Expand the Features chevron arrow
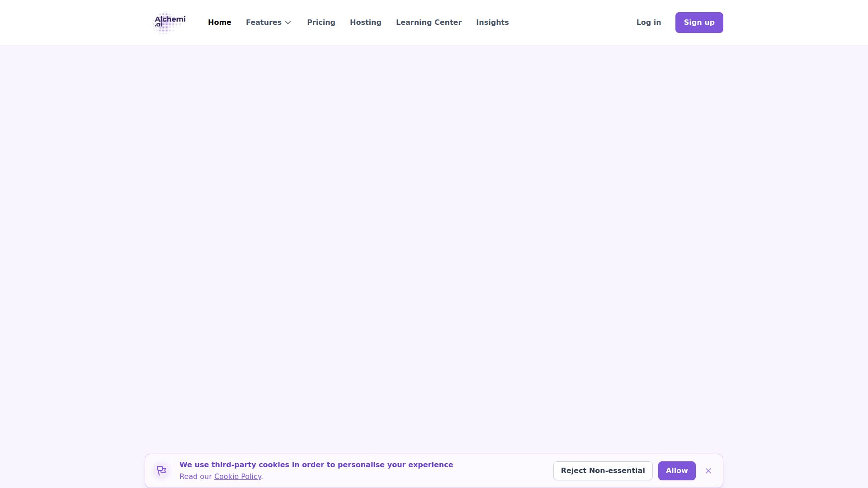The height and width of the screenshot is (488, 868). click(x=288, y=23)
